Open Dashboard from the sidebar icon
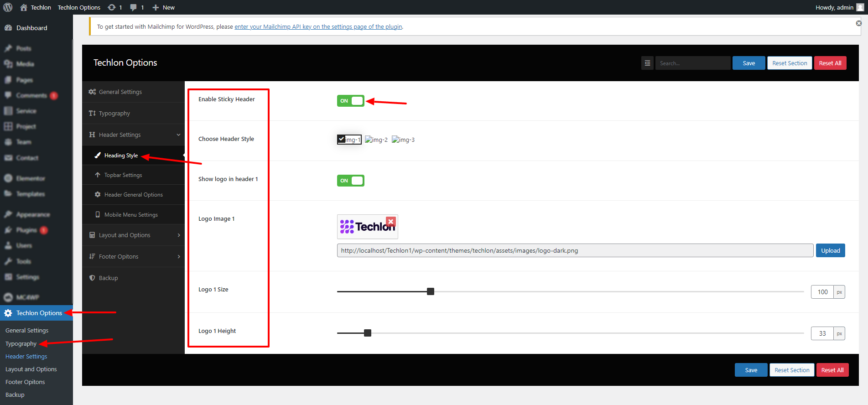This screenshot has height=405, width=868. (x=8, y=28)
